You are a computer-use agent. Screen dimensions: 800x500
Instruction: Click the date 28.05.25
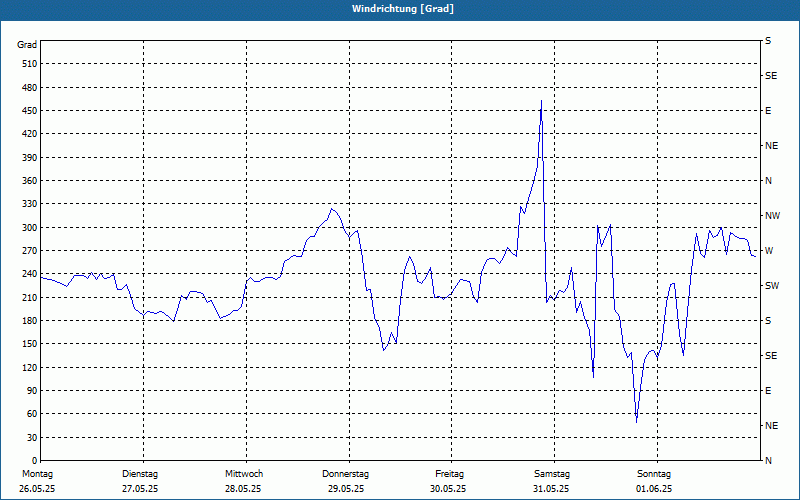pos(243,489)
